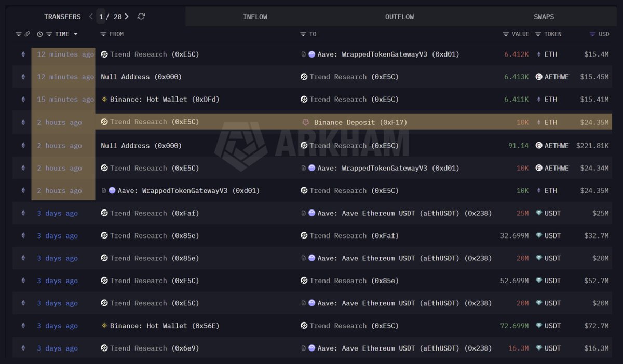
Task: Toggle the clock time format icon
Action: [x=40, y=34]
